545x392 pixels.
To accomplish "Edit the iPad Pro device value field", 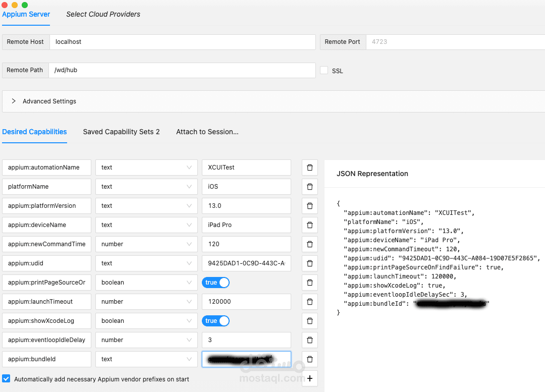I will click(246, 225).
